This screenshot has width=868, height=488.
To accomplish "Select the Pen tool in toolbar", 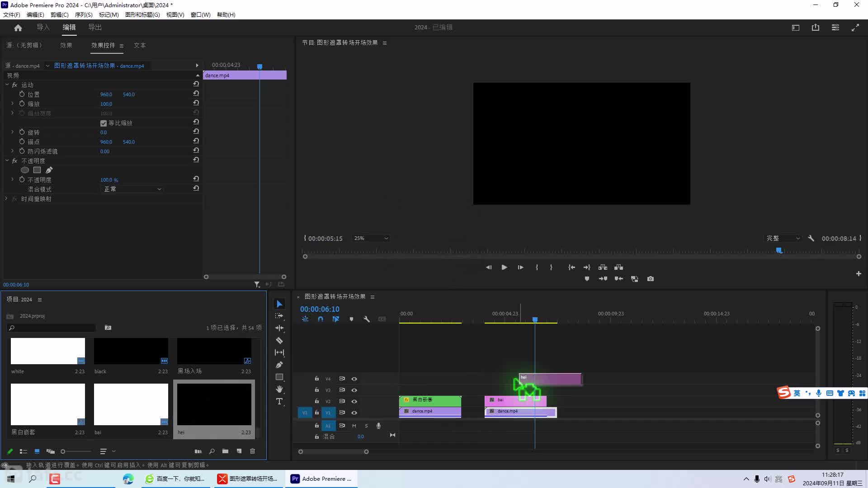I will 279,365.
